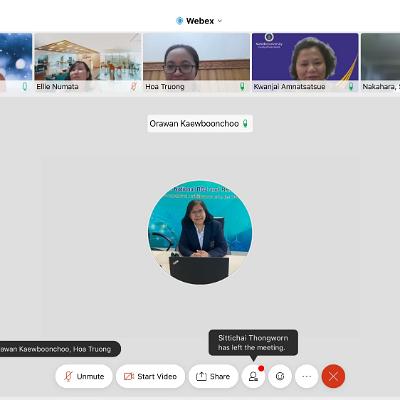Click Kwanjai Amnatsatsue's microphone icon
The image size is (400, 400).
click(351, 87)
